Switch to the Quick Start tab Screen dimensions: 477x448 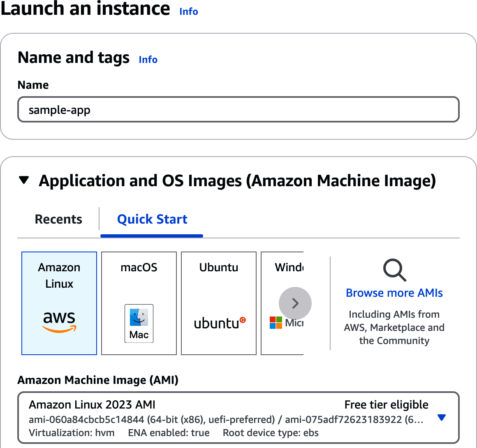tap(152, 219)
